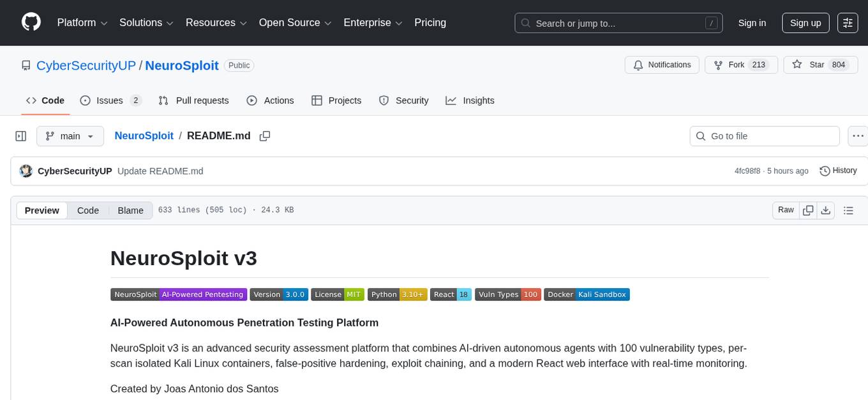
Task: Switch to the Blame view
Action: point(130,210)
